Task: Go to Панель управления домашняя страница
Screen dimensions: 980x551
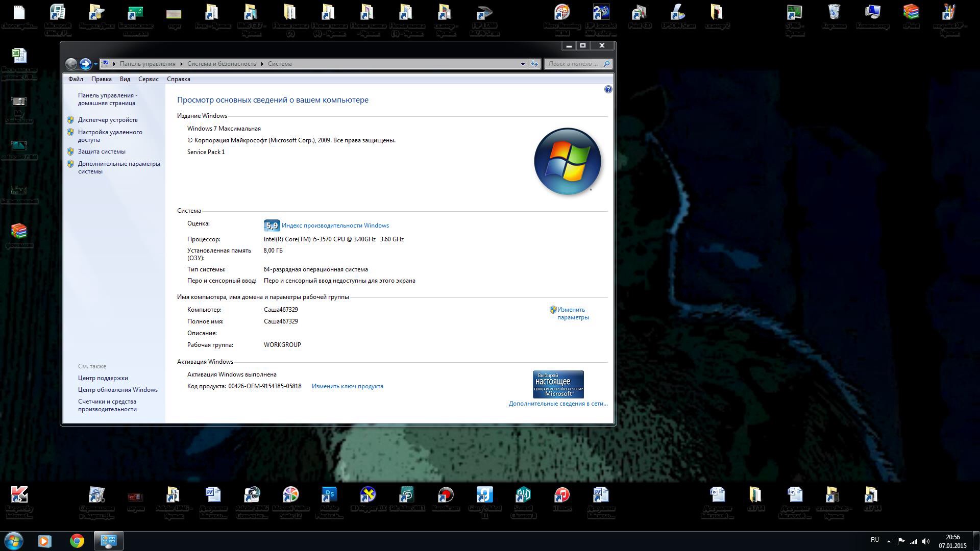Action: pyautogui.click(x=108, y=99)
